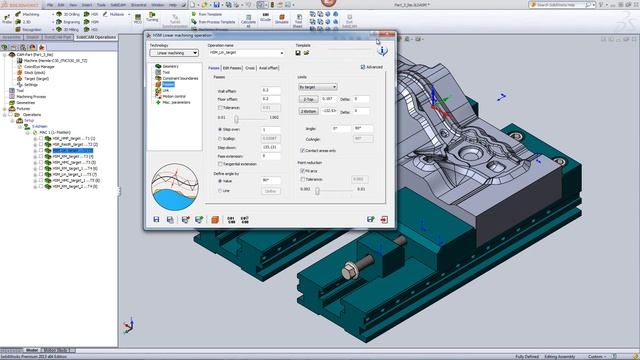Adjust the Passes tolerance slider handle

click(236, 119)
